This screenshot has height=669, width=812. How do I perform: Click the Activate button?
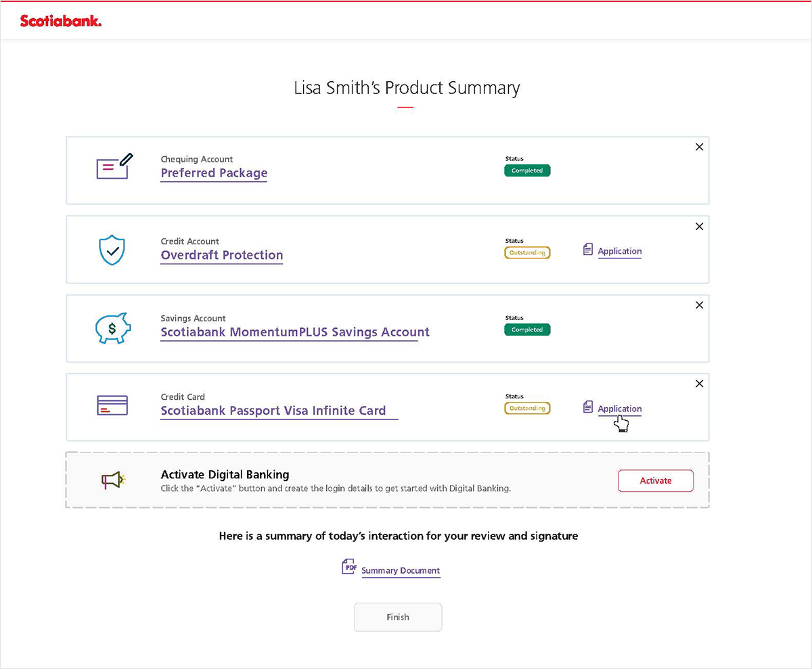[x=656, y=480]
